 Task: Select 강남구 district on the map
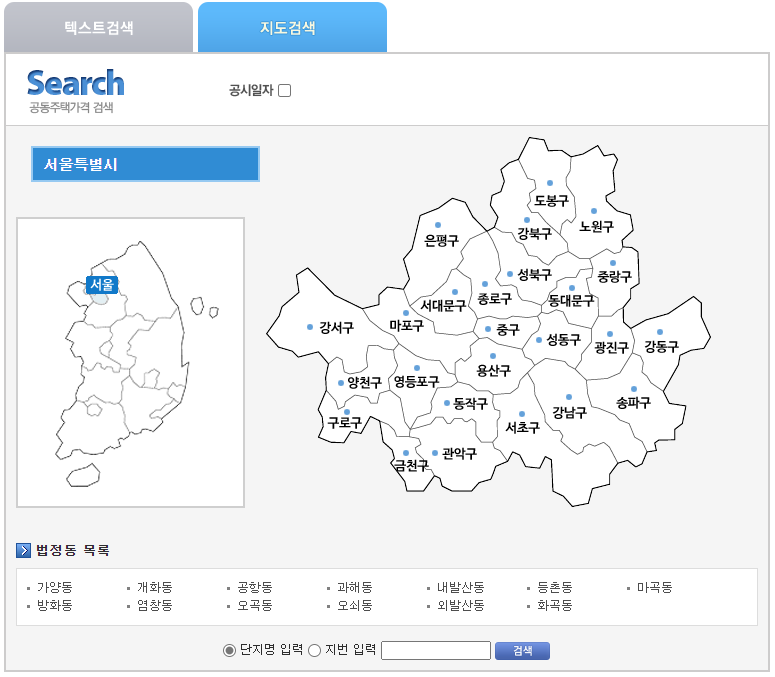click(569, 412)
